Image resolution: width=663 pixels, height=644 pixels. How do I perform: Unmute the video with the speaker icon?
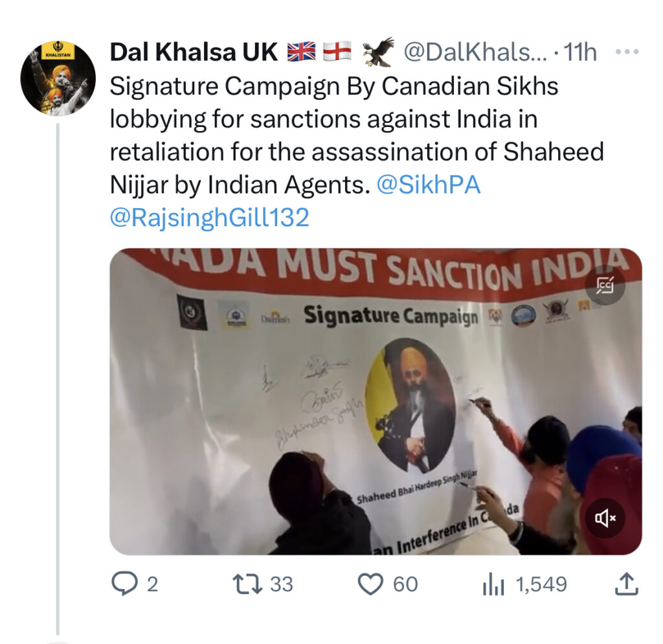[x=606, y=518]
